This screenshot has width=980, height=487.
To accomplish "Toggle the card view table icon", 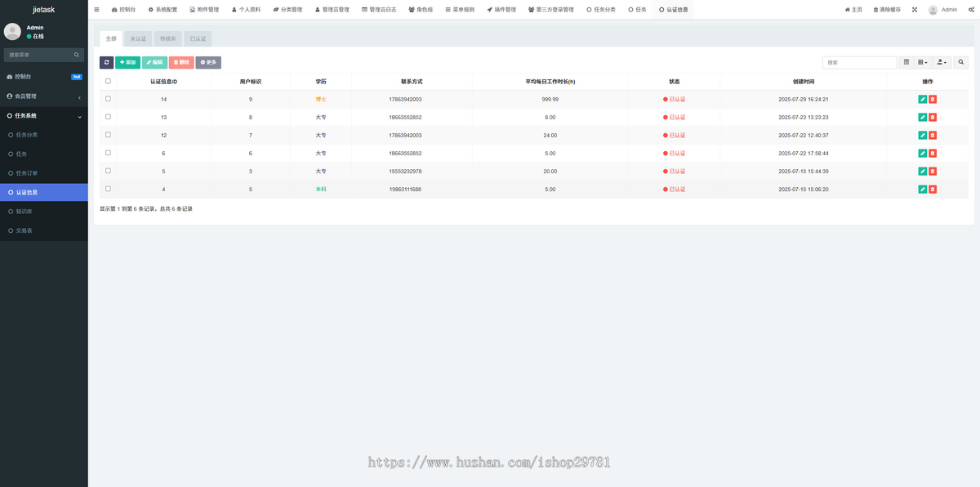I will (906, 62).
